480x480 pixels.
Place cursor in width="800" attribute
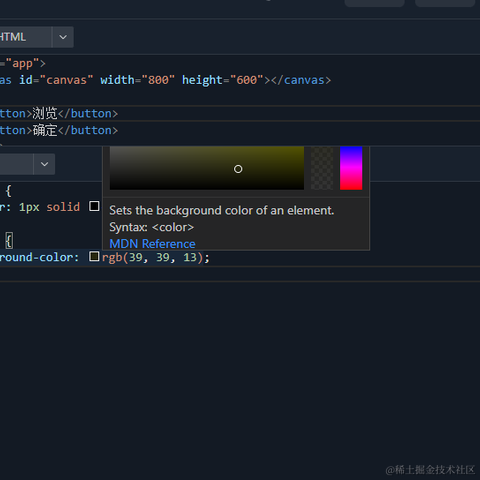pyautogui.click(x=137, y=80)
